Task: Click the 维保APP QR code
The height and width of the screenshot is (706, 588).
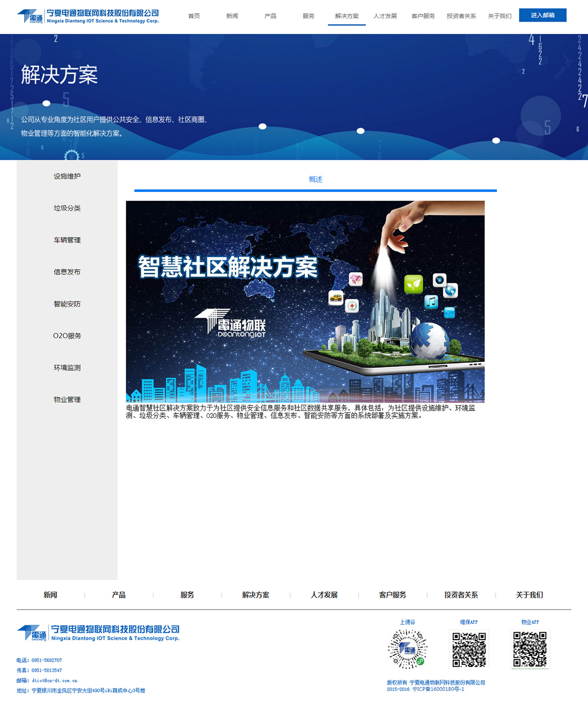Action: point(469,649)
